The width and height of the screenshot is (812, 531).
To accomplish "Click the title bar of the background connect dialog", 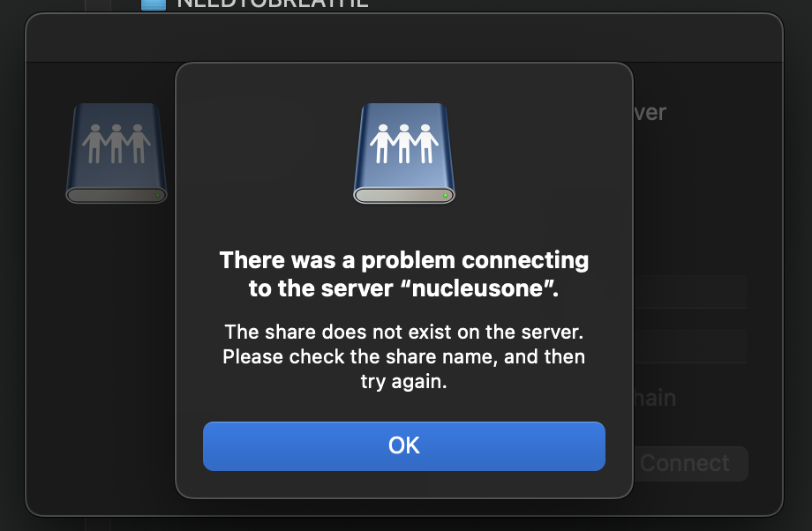I will (x=404, y=37).
